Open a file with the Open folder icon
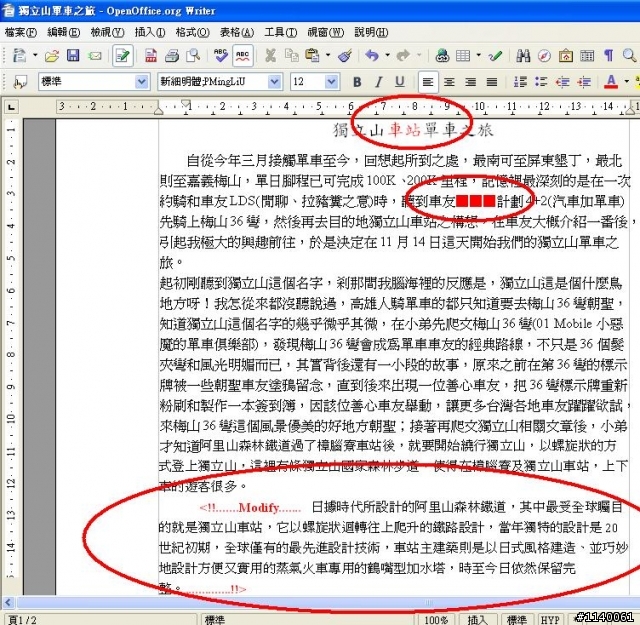This screenshot has width=640, height=625. pos(52,55)
